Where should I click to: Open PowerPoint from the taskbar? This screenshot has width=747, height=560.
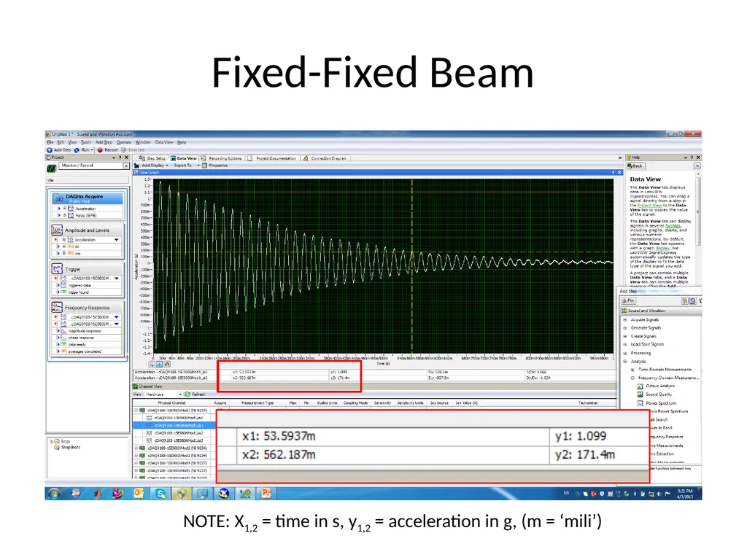click(x=266, y=494)
